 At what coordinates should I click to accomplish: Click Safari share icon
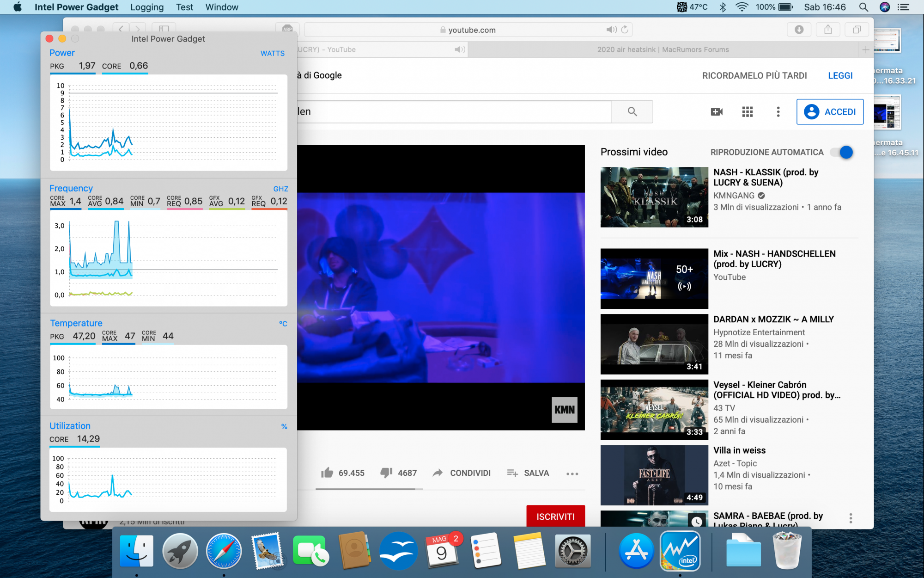coord(828,30)
